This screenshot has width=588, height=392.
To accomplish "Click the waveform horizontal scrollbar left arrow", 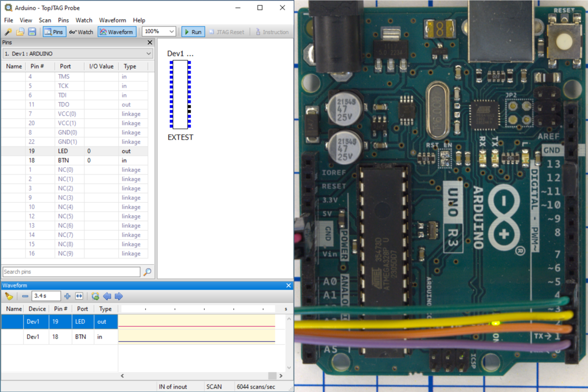I will point(122,376).
